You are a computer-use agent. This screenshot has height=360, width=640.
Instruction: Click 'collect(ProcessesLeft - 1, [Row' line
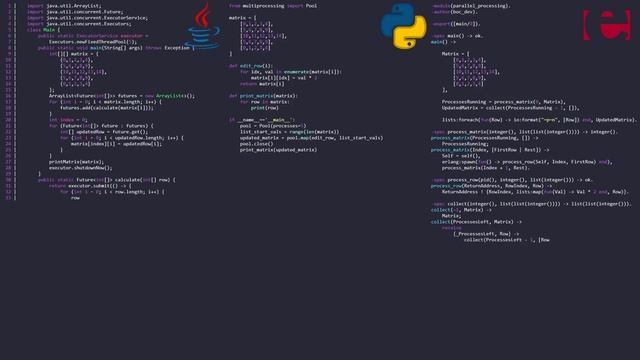(507, 240)
